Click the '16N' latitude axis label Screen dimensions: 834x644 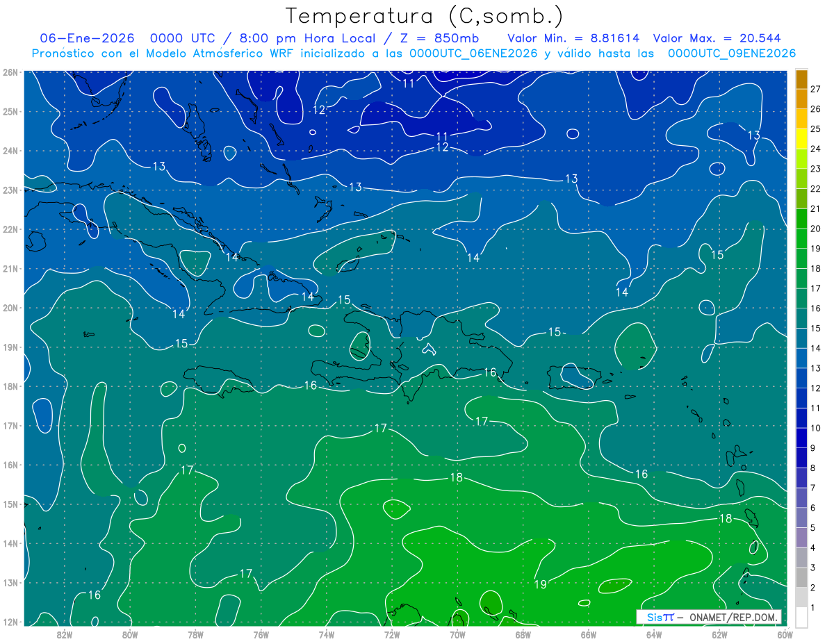tap(10, 465)
